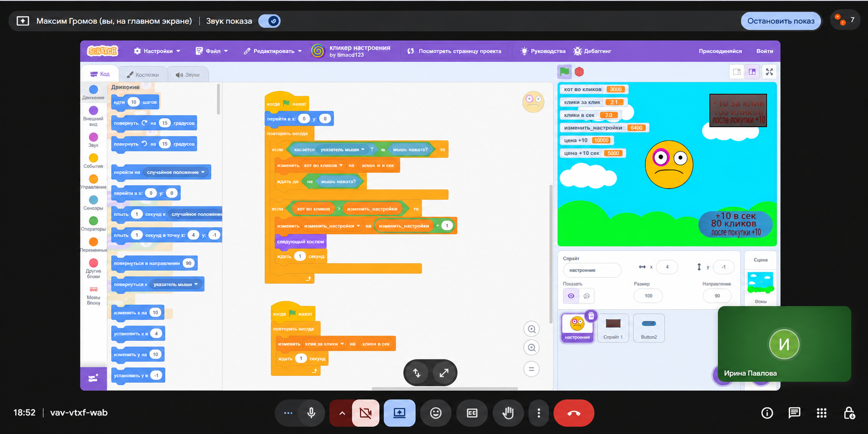Open the Операторы block category
The width and height of the screenshot is (868, 434).
tap(94, 224)
